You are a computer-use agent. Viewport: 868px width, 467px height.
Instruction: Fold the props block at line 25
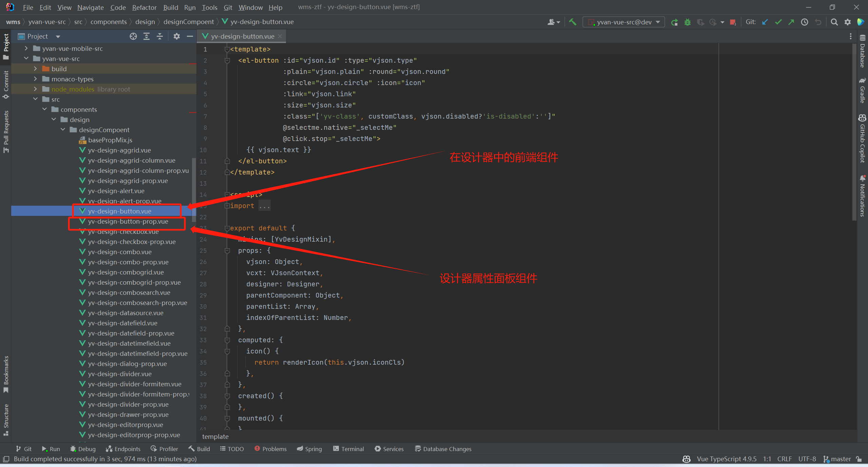227,251
